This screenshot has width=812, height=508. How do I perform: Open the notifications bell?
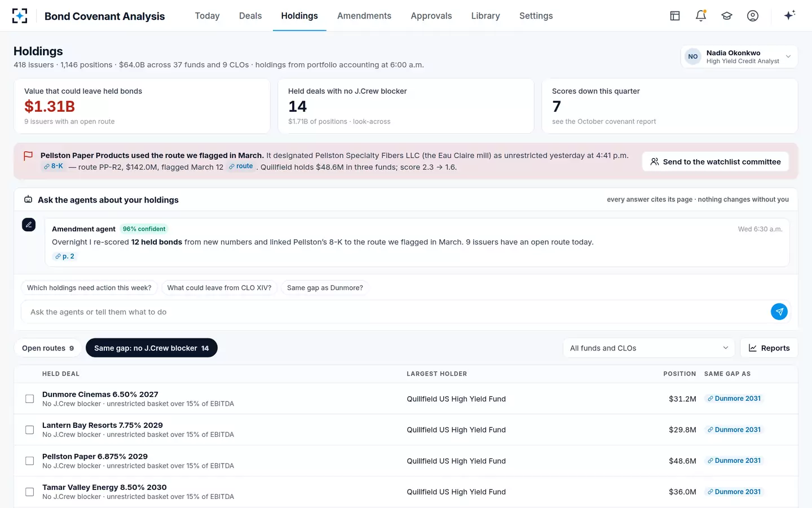701,16
